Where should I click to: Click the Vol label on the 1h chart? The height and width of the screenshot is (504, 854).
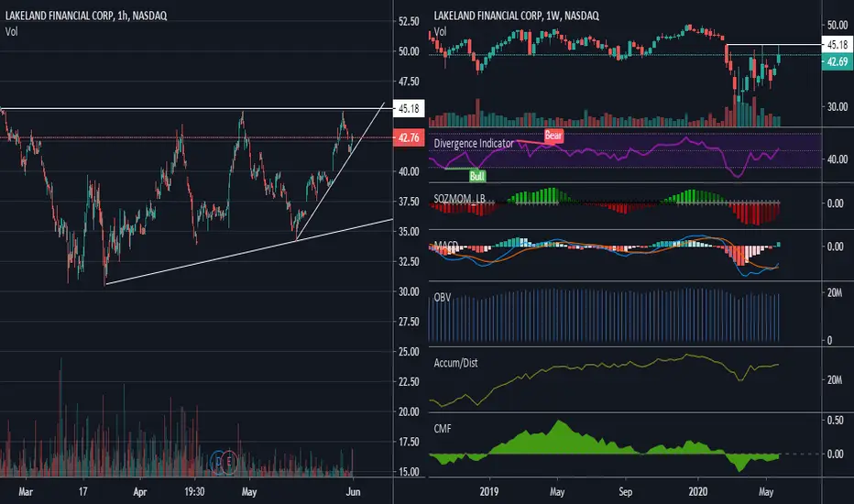(x=11, y=31)
